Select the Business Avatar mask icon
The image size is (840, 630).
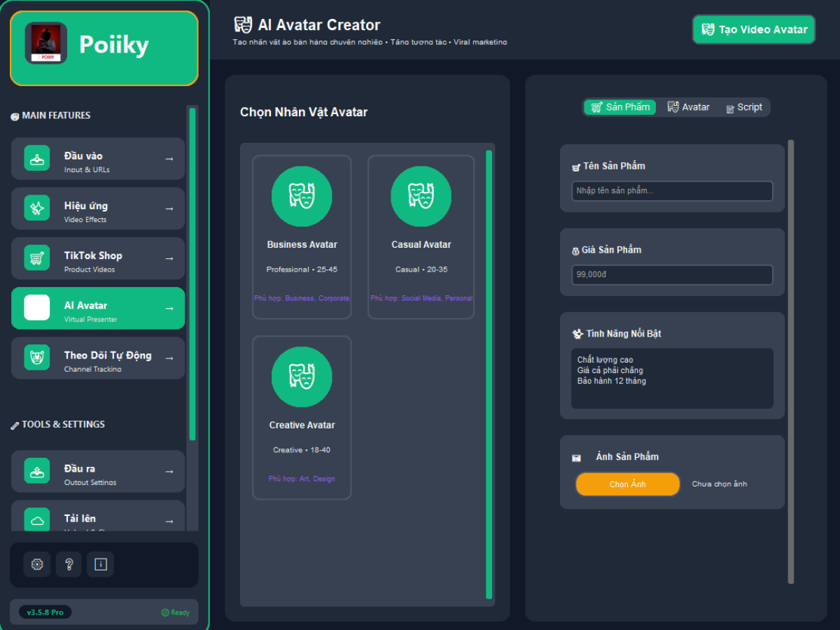(x=302, y=197)
